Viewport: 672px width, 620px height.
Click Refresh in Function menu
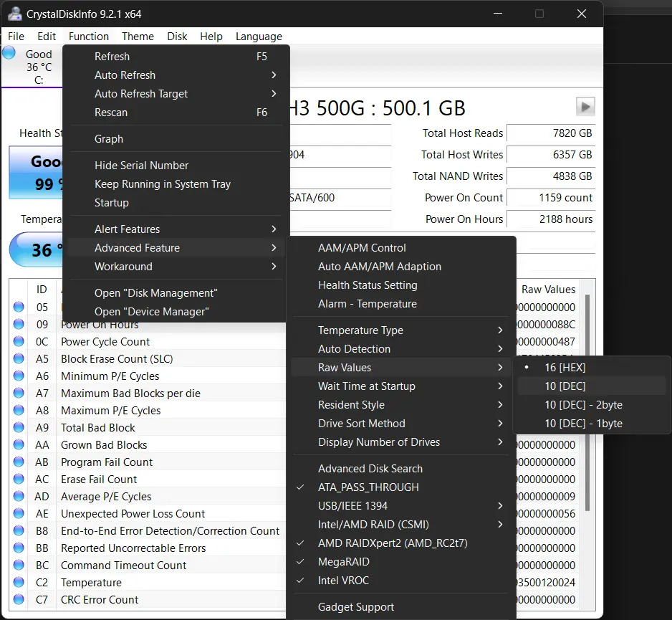point(176,56)
